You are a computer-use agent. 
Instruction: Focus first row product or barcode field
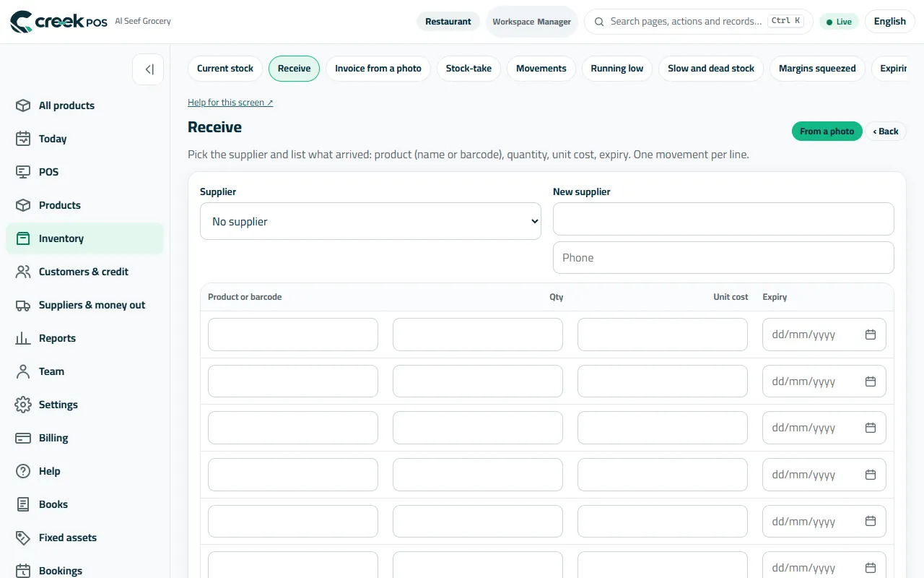[293, 335]
